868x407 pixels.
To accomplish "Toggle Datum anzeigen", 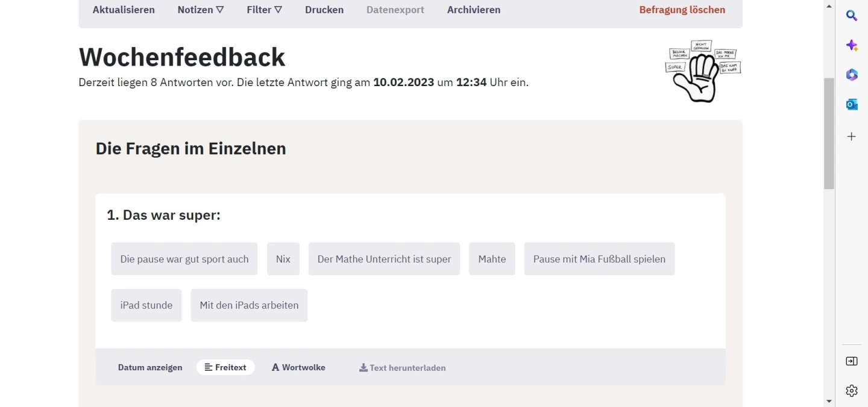I will pyautogui.click(x=150, y=367).
